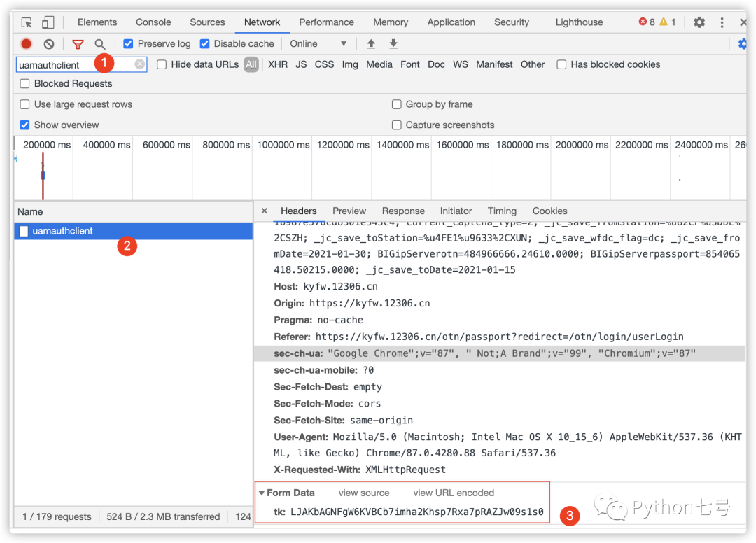
Task: Toggle Preserve log checkbox
Action: 128,44
